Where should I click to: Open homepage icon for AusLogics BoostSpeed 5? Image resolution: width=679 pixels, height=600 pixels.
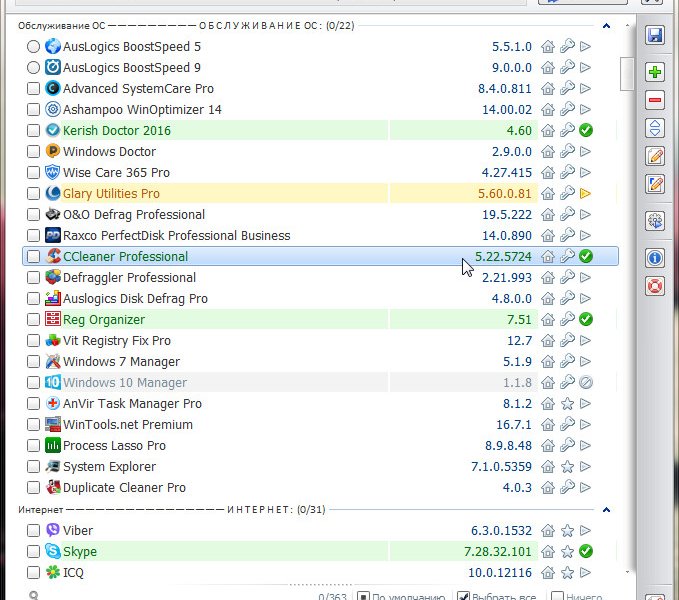[548, 46]
